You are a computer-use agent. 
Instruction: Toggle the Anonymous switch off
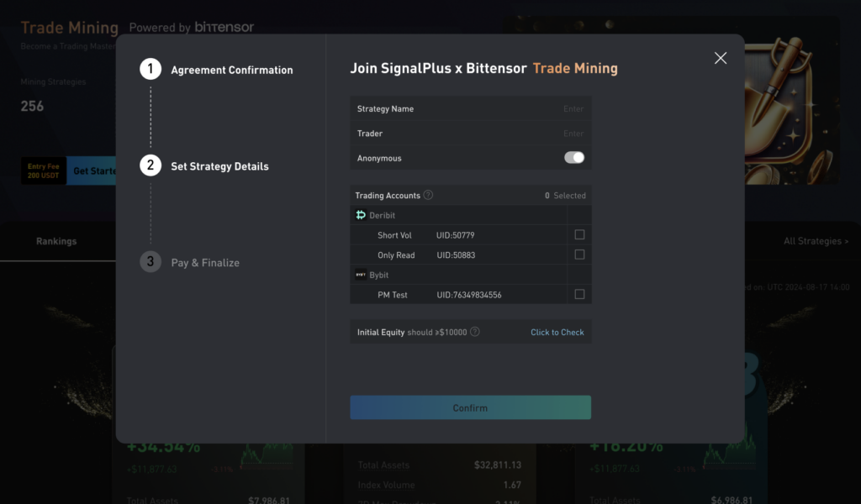pos(573,158)
